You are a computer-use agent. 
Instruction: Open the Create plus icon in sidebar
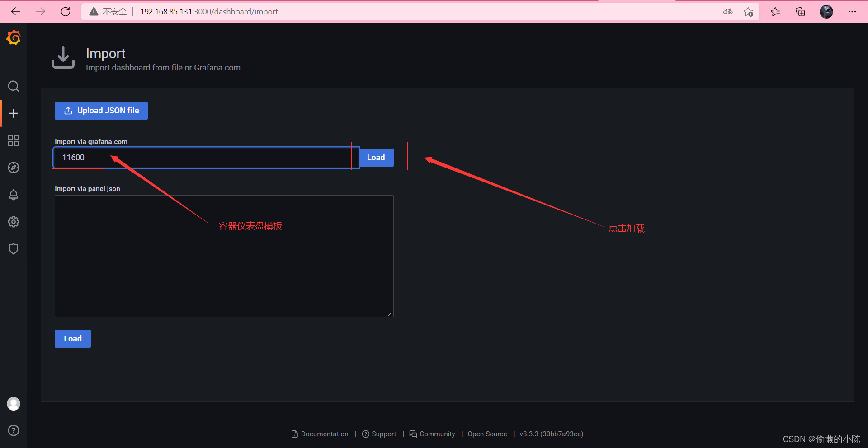[x=14, y=113]
